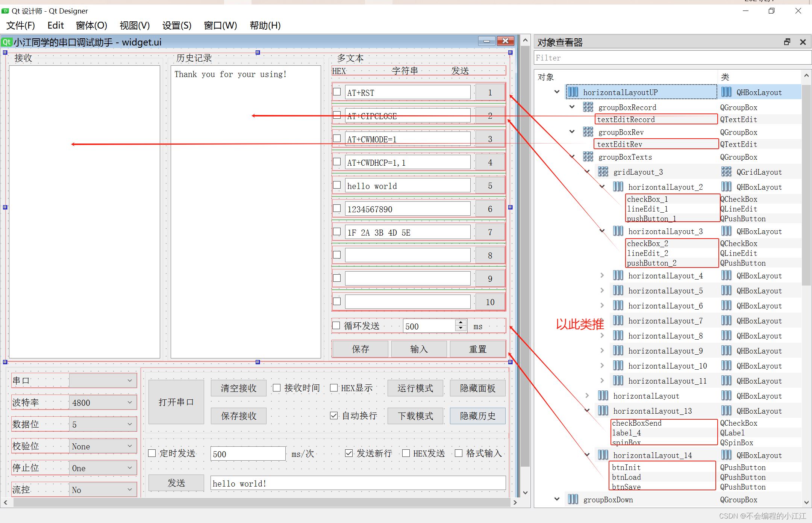Collapse the groupBoxRecord tree node
The height and width of the screenshot is (523, 812).
tap(572, 107)
